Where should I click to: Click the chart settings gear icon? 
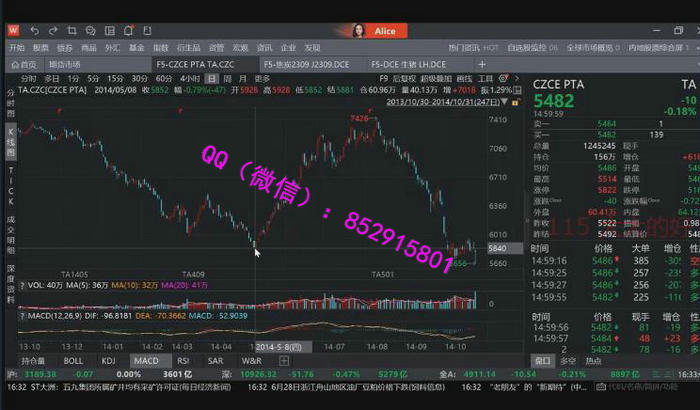[x=504, y=78]
